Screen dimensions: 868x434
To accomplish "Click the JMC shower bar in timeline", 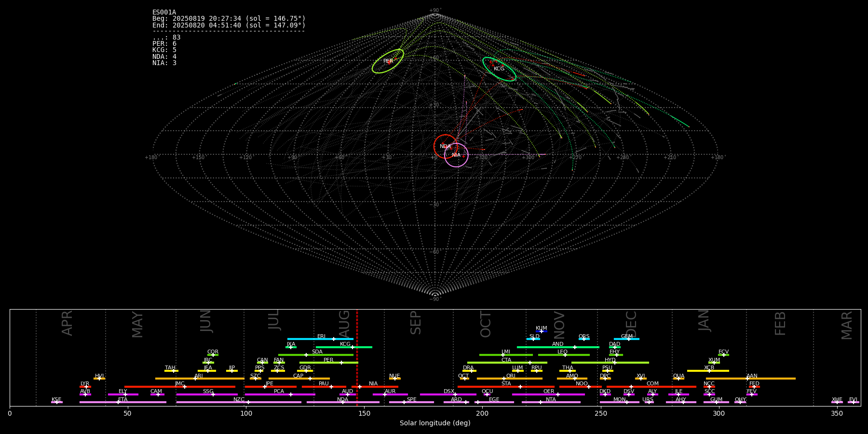I will click(x=180, y=387).
